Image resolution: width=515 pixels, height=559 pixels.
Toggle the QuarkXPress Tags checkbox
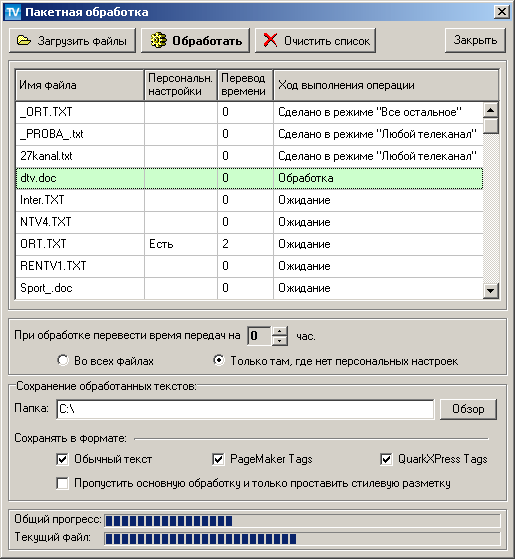(x=386, y=459)
